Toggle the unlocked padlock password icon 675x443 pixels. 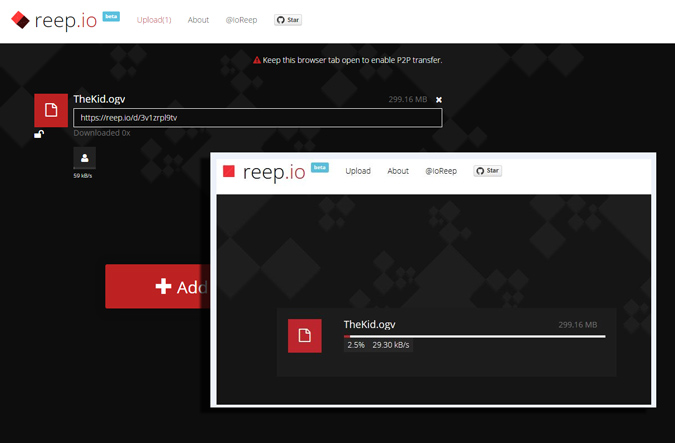tap(39, 134)
